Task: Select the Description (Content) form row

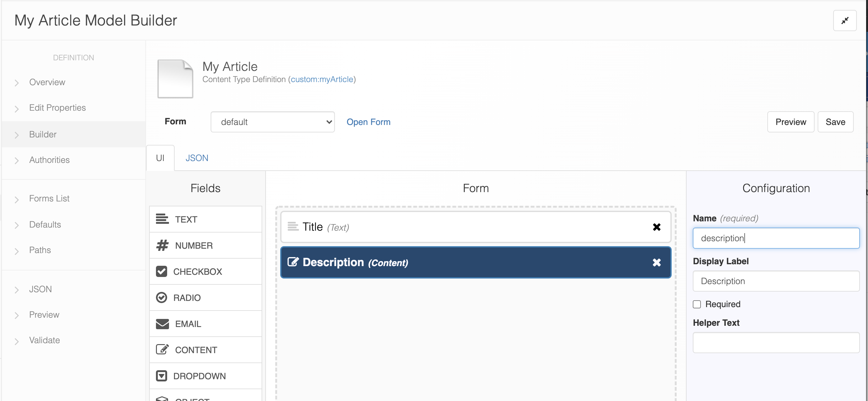Action: point(475,262)
